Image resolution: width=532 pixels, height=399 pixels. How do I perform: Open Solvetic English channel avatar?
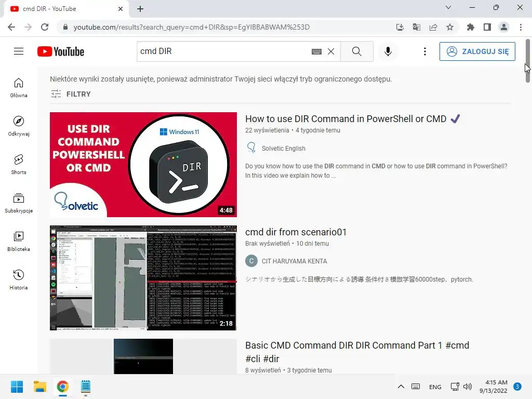click(251, 148)
